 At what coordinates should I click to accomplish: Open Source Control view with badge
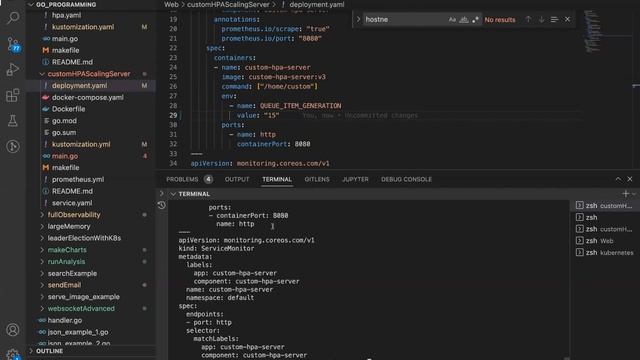point(13,44)
